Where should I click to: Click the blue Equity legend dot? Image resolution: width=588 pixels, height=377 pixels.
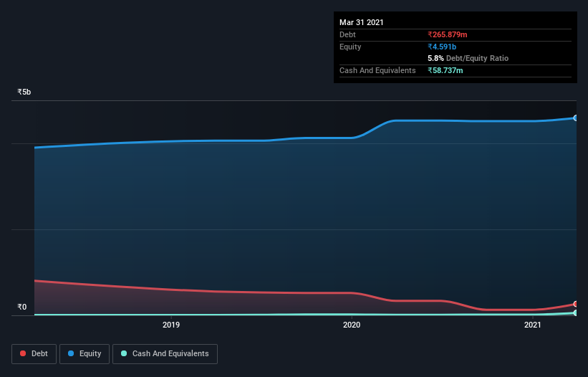coord(71,353)
